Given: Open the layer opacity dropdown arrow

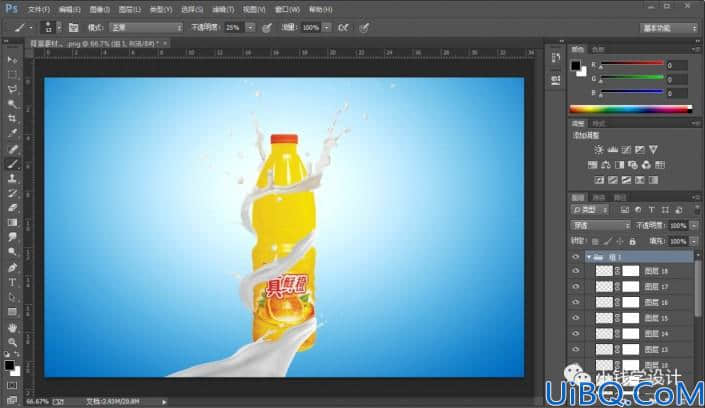Looking at the screenshot, I should click(x=694, y=225).
